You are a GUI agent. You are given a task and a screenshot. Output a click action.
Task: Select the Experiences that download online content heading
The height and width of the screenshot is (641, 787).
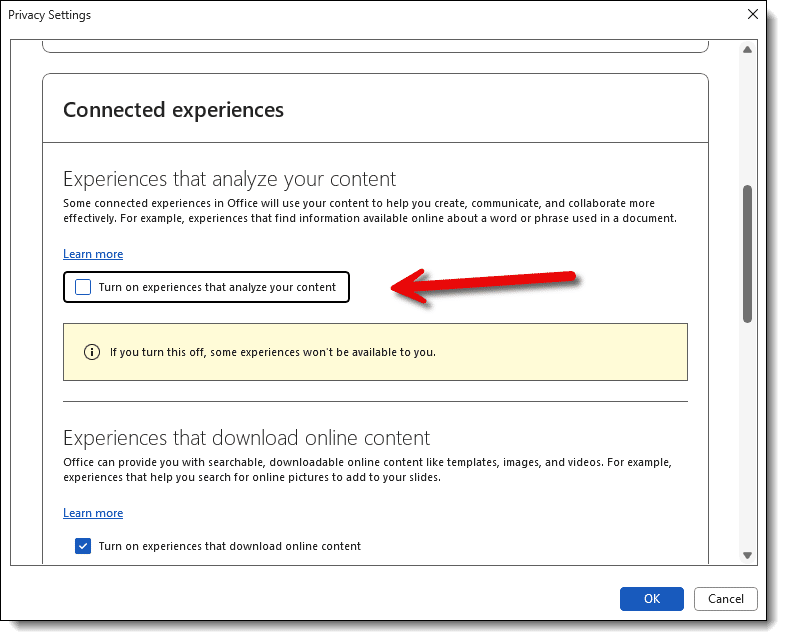(x=246, y=438)
